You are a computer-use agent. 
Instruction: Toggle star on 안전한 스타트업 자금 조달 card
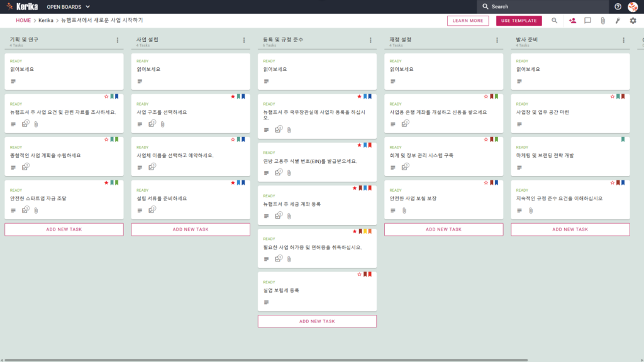(106, 183)
